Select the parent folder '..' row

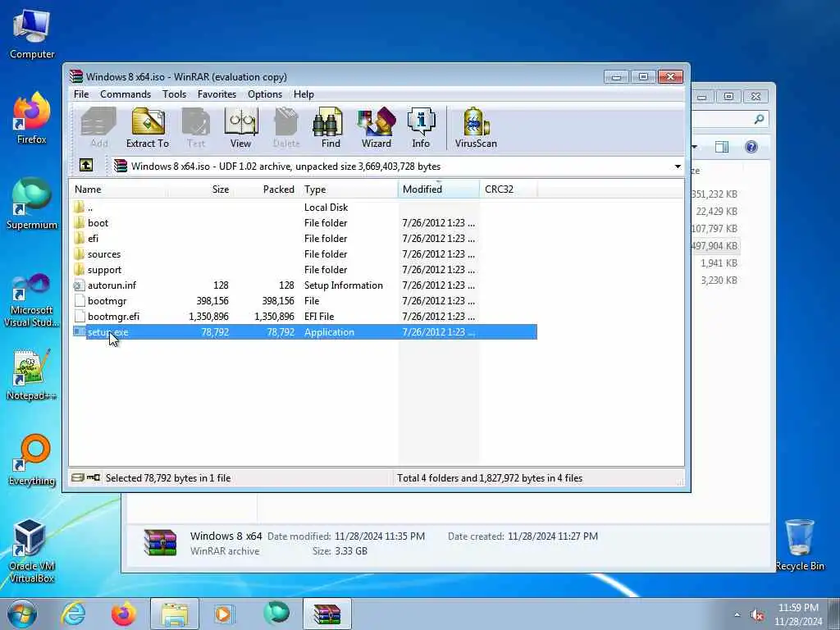coord(304,208)
